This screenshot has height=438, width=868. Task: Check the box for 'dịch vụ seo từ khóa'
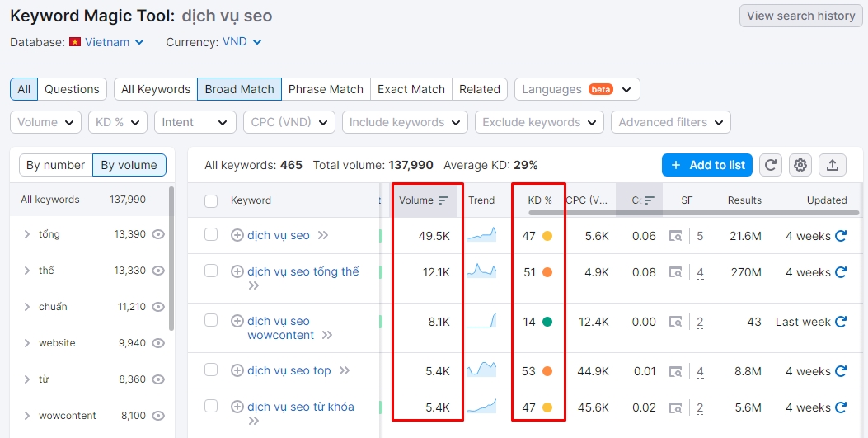coord(211,406)
